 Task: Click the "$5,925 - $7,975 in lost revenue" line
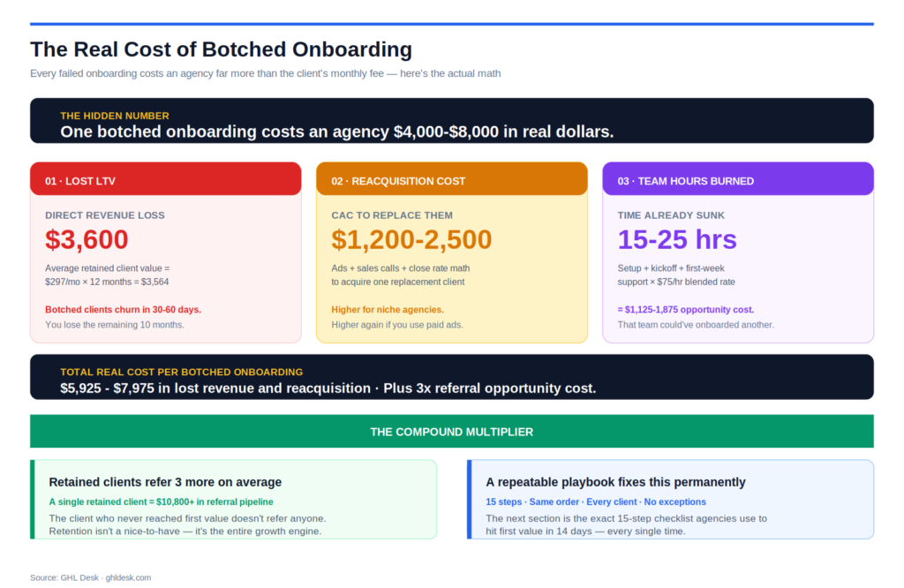click(328, 388)
